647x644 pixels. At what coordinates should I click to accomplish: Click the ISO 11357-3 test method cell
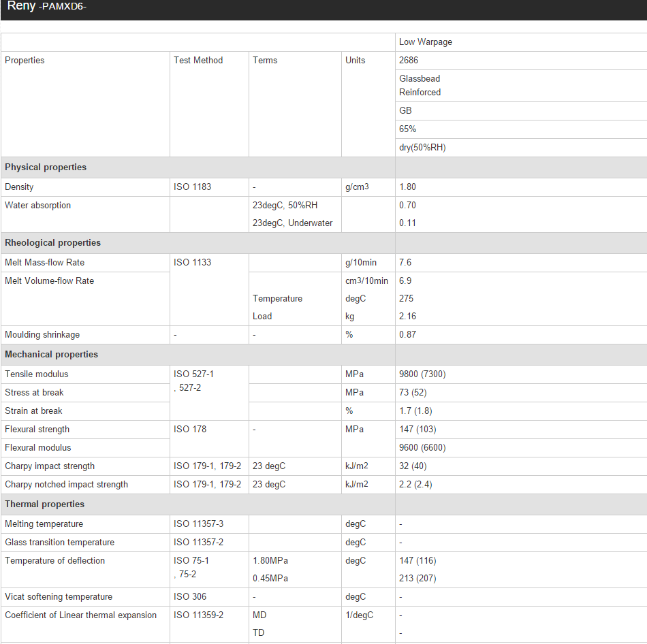[198, 524]
